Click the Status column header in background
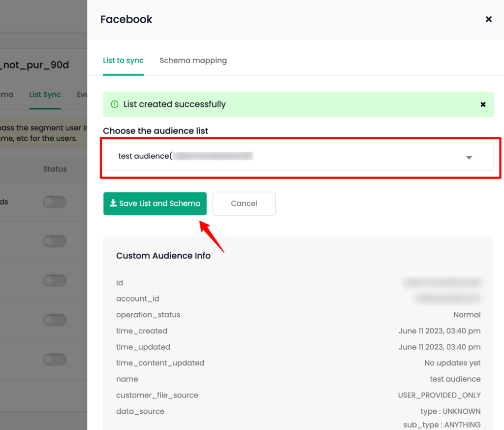Image resolution: width=504 pixels, height=430 pixels. [x=55, y=169]
